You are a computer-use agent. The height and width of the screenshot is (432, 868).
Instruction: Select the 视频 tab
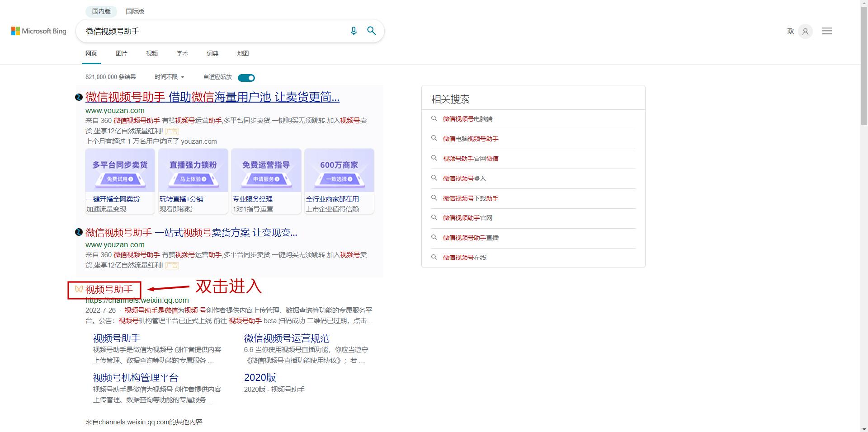(x=152, y=53)
